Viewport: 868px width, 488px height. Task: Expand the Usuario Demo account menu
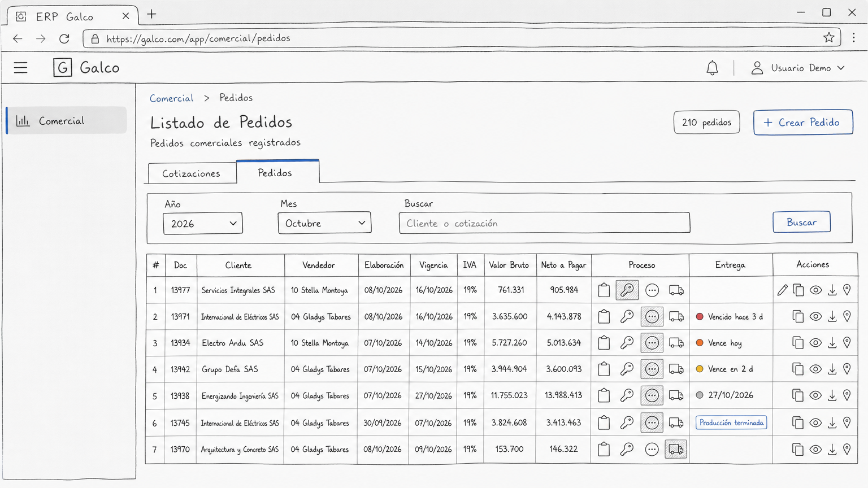[798, 68]
